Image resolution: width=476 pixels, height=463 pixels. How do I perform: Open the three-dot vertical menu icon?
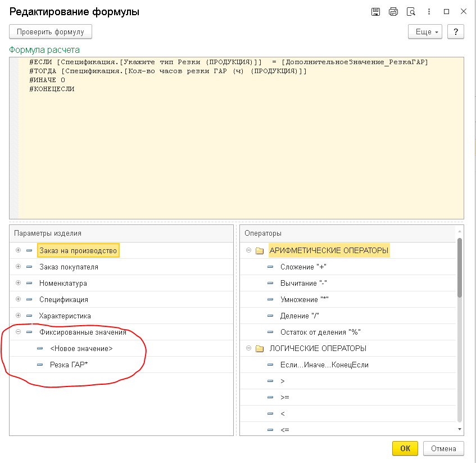[429, 12]
